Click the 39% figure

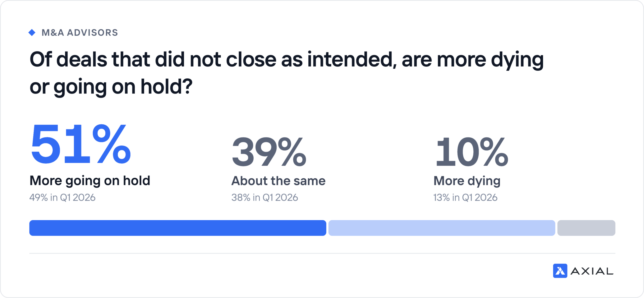coord(269,152)
